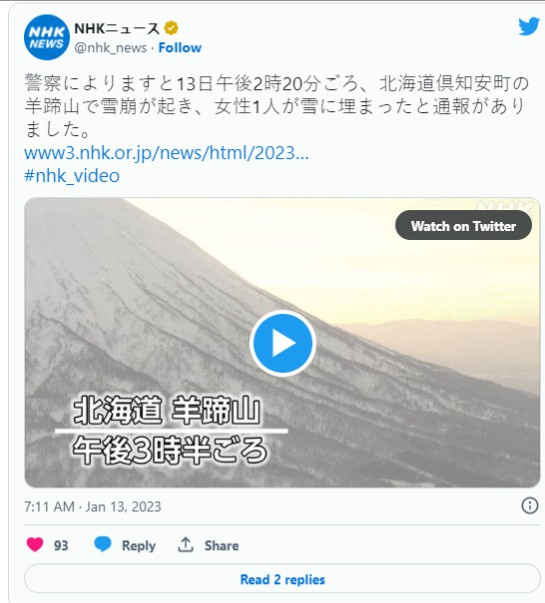Open the NHKニュース display name
The height and width of the screenshot is (603, 545).
pyautogui.click(x=117, y=28)
